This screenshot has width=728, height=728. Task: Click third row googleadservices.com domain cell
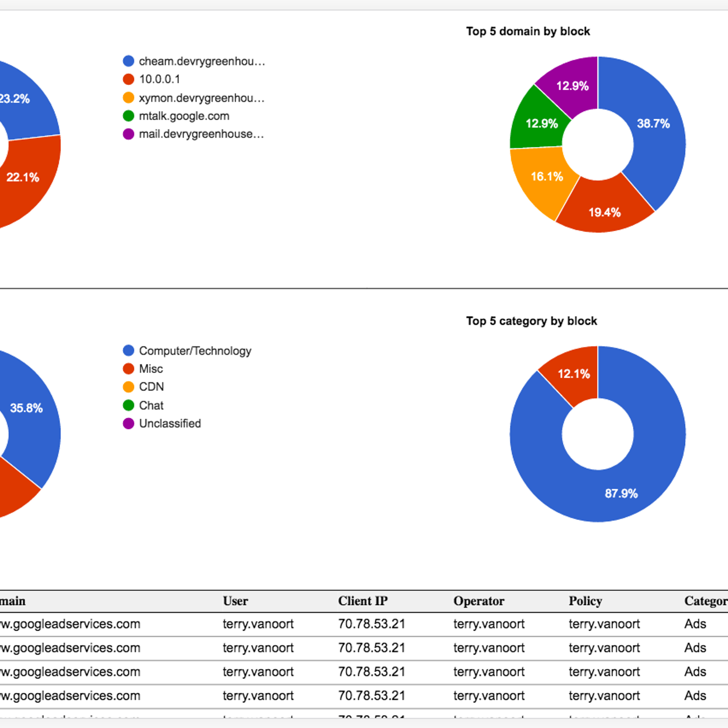click(x=70, y=672)
